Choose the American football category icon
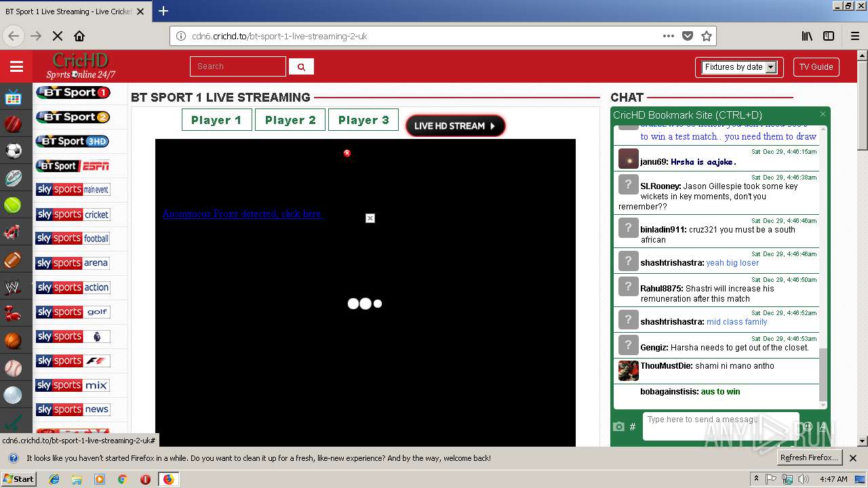Viewport: 868px width, 488px height. tap(13, 260)
